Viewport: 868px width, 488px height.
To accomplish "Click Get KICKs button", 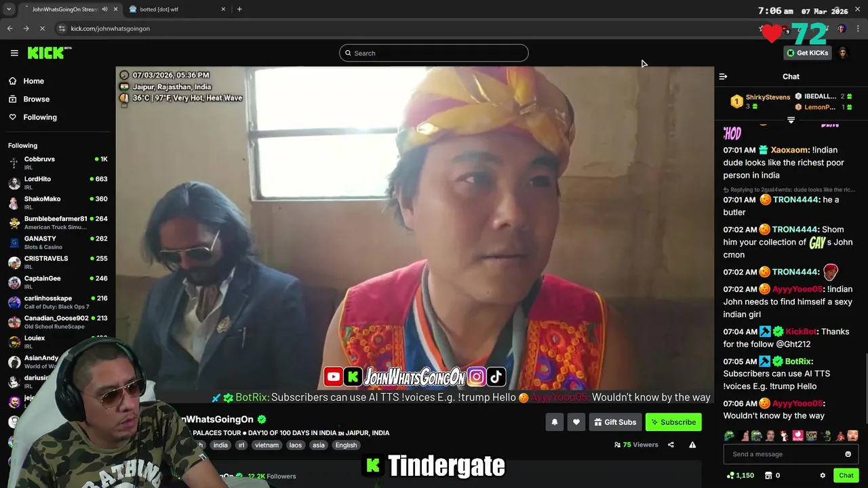I will [x=807, y=53].
